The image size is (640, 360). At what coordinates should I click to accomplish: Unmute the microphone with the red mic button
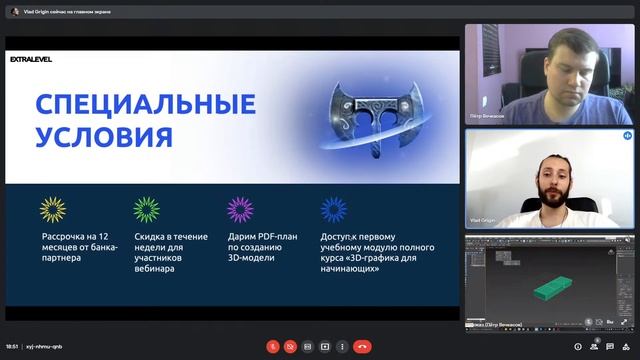pos(273,347)
